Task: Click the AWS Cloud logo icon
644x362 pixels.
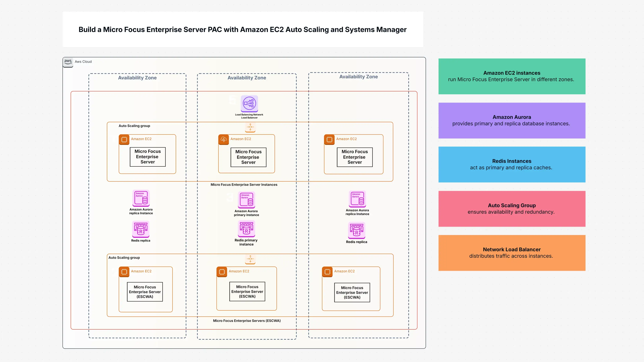Action: 68,62
